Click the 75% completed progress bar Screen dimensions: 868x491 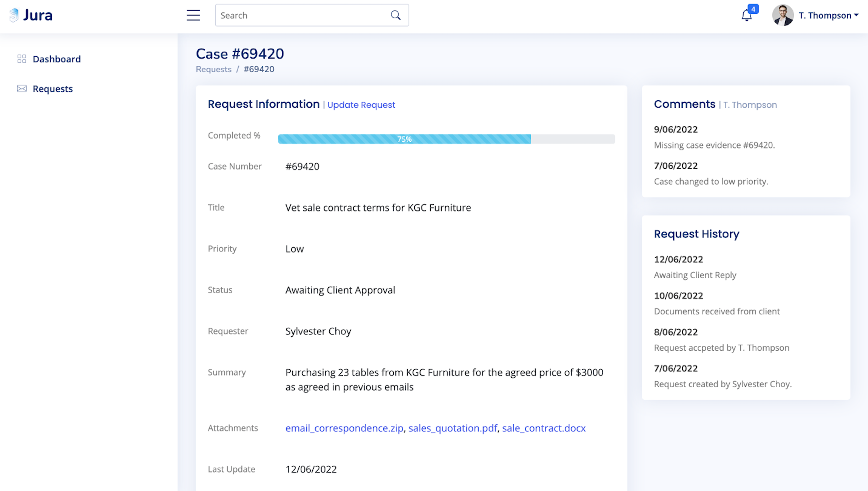click(x=404, y=139)
